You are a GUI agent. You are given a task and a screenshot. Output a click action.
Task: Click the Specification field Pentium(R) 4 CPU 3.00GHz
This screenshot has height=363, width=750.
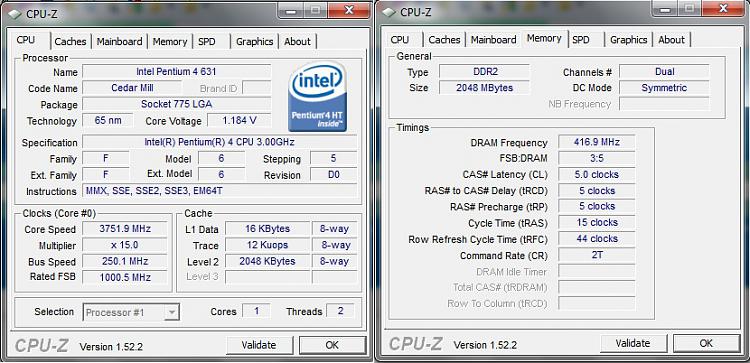pos(220,142)
